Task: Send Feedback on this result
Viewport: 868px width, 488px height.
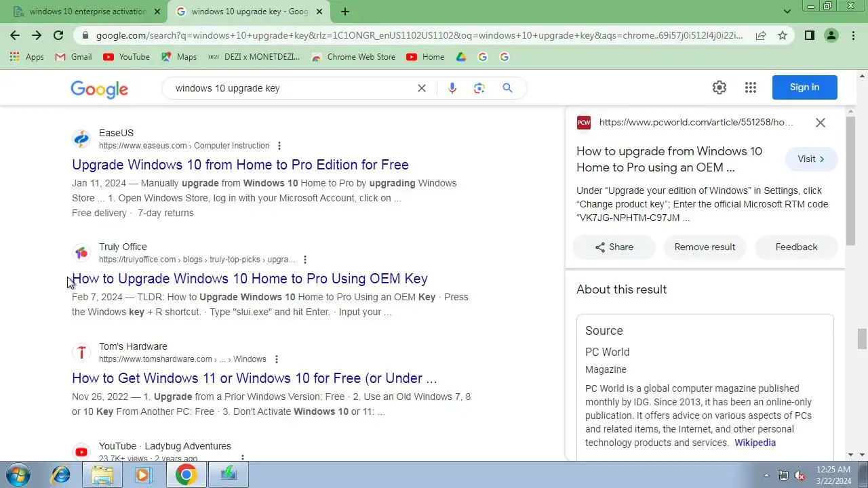Action: pos(796,247)
